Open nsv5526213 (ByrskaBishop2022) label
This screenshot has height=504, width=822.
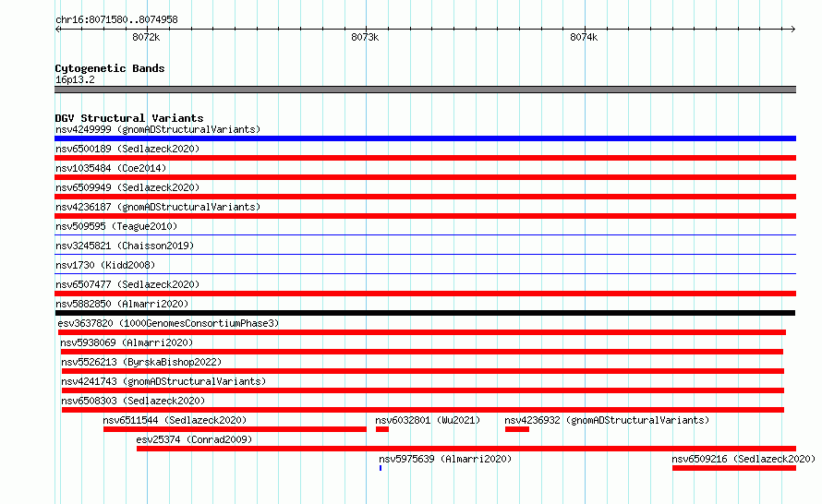pos(141,362)
